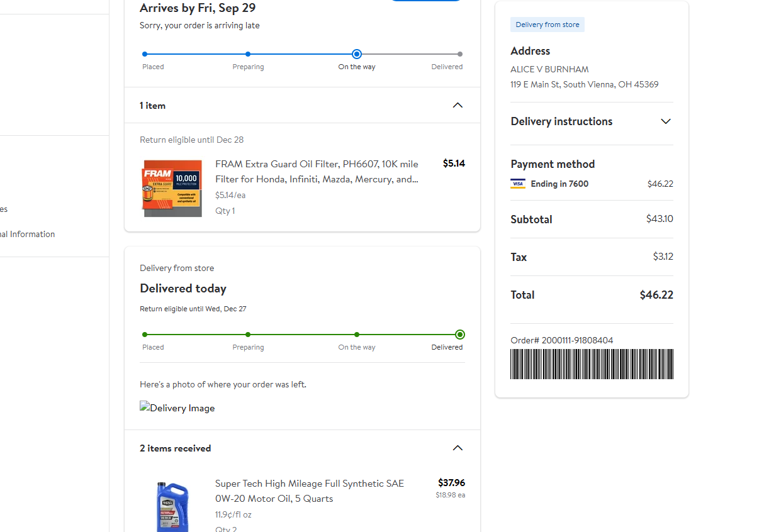Viewport: 781px width, 532px height.
Task: View the Delivery Image photo
Action: click(x=177, y=408)
